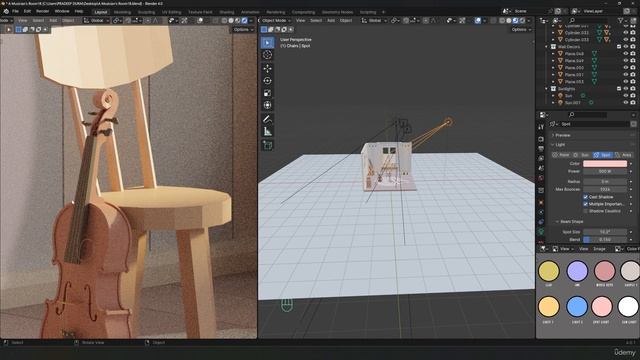Open the Add menu in right viewport header

click(331, 20)
